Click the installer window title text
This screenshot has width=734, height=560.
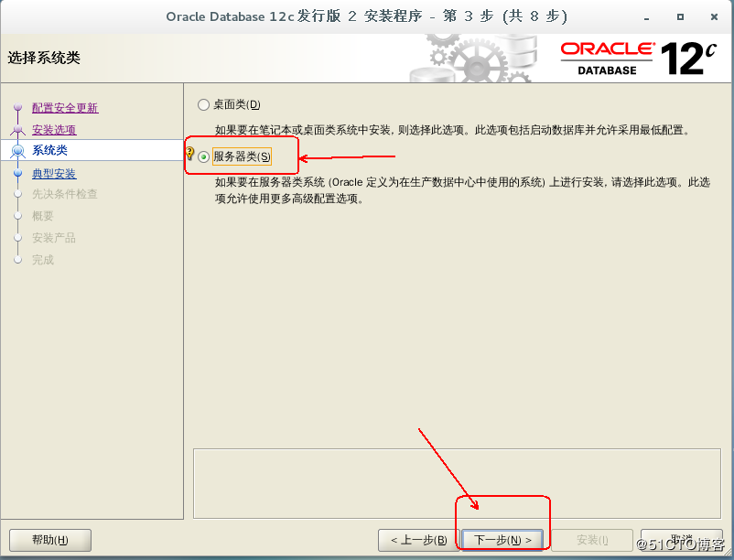[x=366, y=16]
